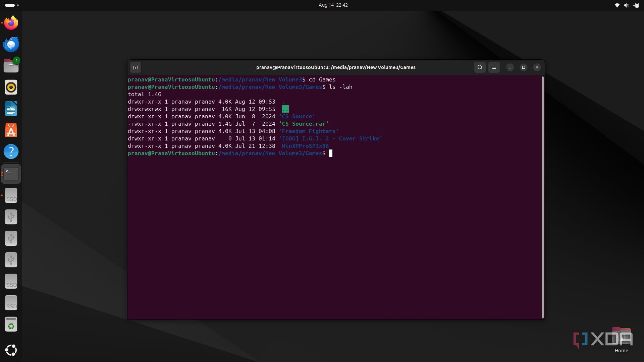The image size is (644, 362).
Task: Open the battery status indicator
Action: click(x=636, y=5)
